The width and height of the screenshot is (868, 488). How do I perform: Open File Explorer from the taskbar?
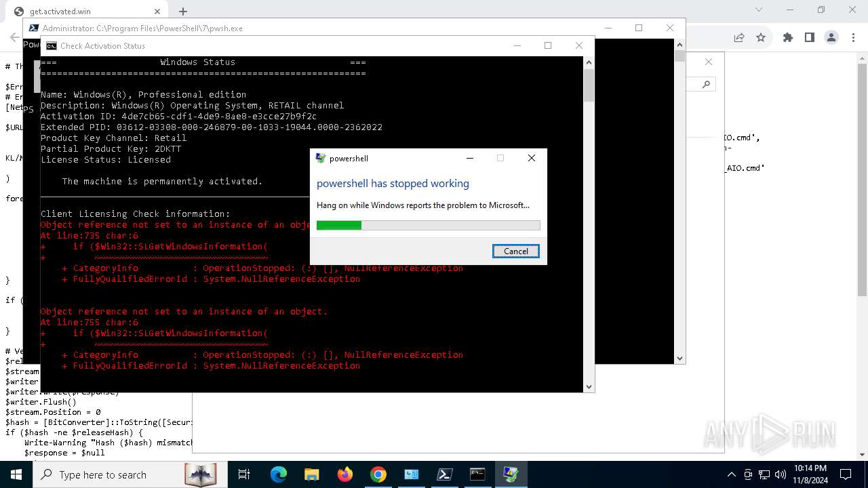(311, 474)
